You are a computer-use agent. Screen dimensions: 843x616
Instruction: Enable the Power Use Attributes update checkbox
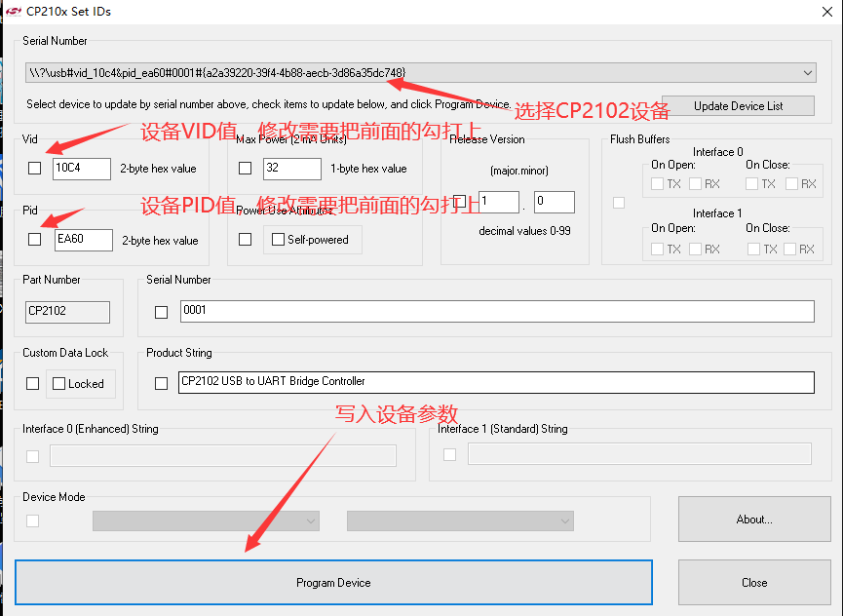coord(246,239)
